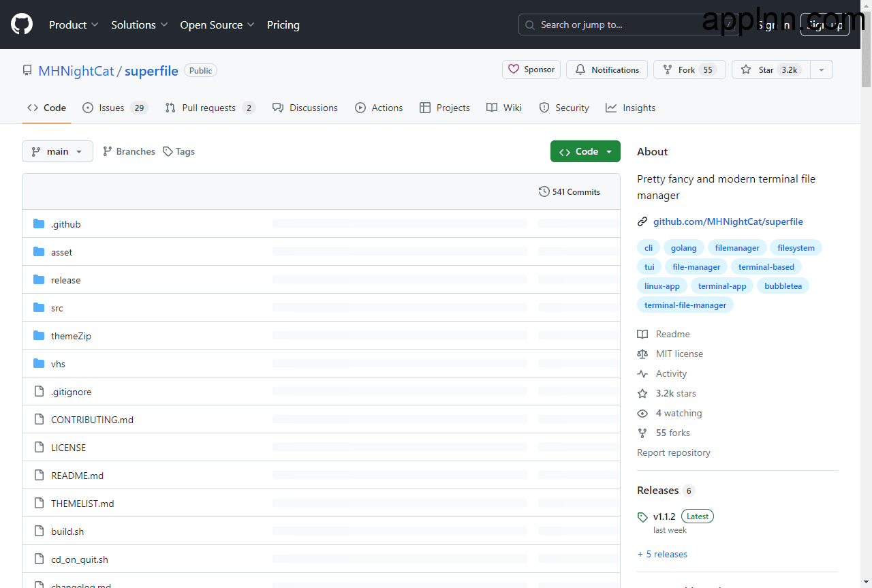This screenshot has height=588, width=872.
Task: Open Notifications with the bell icon
Action: pos(607,69)
